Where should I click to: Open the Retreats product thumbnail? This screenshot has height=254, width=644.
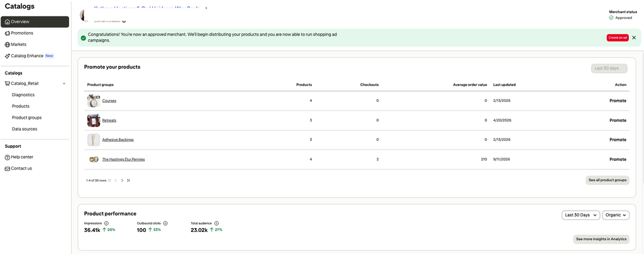[x=94, y=120]
